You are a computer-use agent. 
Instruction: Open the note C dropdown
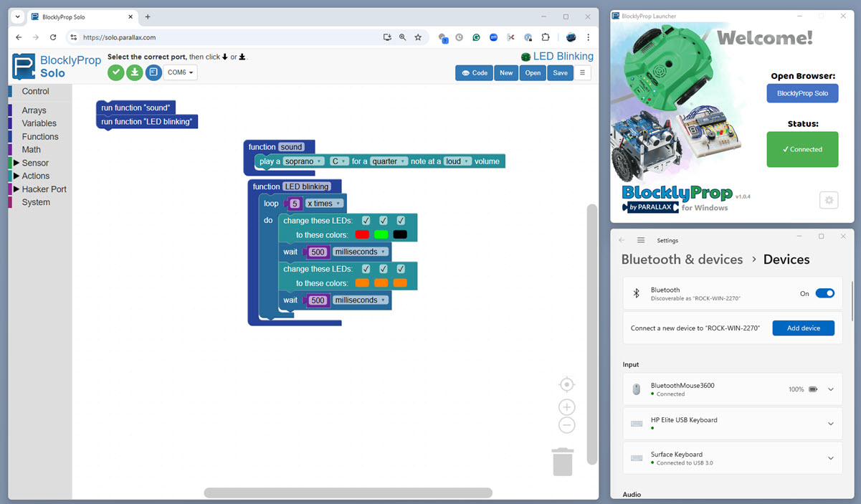pos(338,161)
